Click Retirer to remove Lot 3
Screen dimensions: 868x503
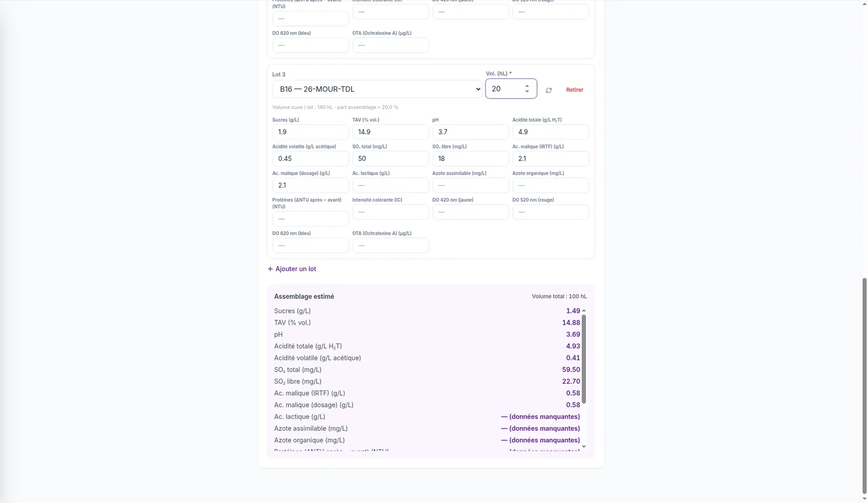click(575, 90)
